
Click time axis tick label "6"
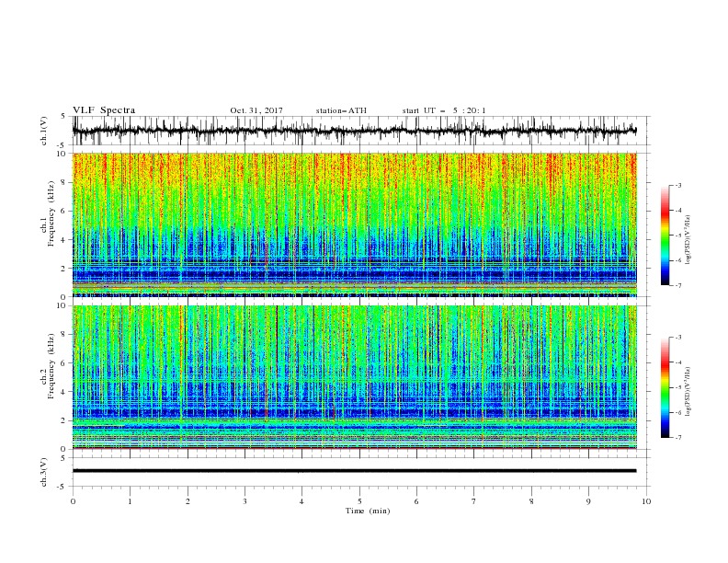pos(416,501)
